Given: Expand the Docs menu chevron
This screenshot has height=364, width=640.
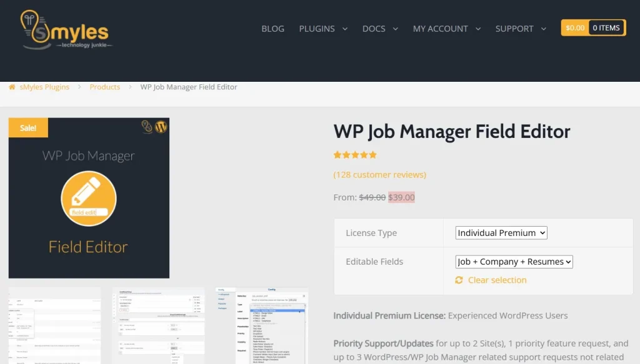Looking at the screenshot, I should point(395,29).
